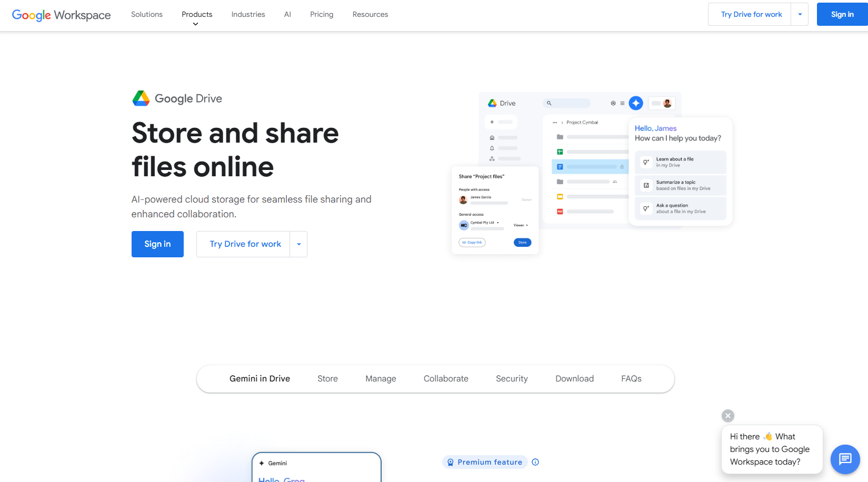Click the Copy link button in share dialog
868x482 pixels.
point(472,243)
